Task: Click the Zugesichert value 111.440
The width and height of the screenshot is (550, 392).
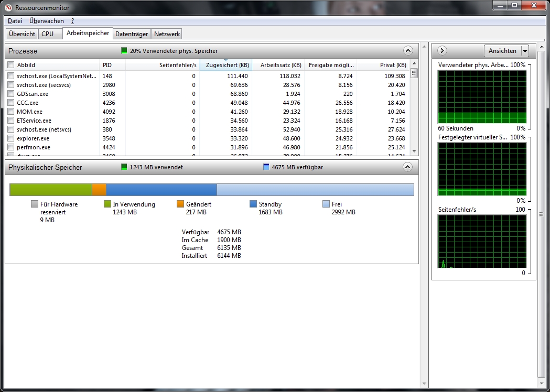Action: 238,76
